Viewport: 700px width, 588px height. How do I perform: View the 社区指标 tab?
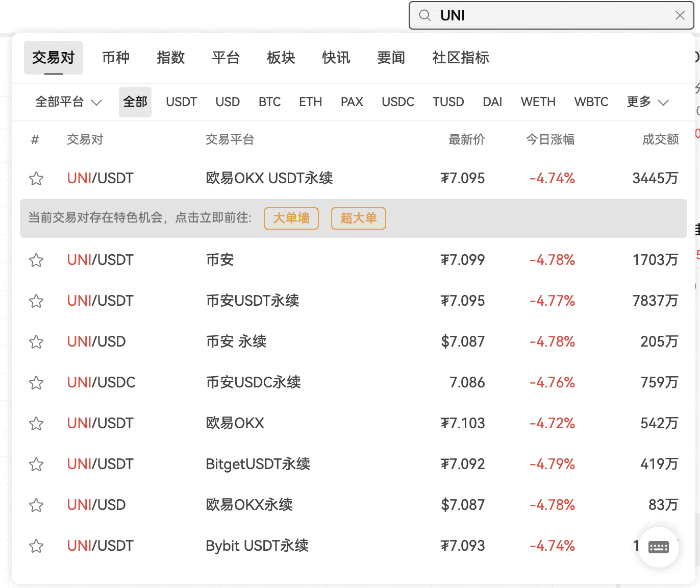pos(461,58)
